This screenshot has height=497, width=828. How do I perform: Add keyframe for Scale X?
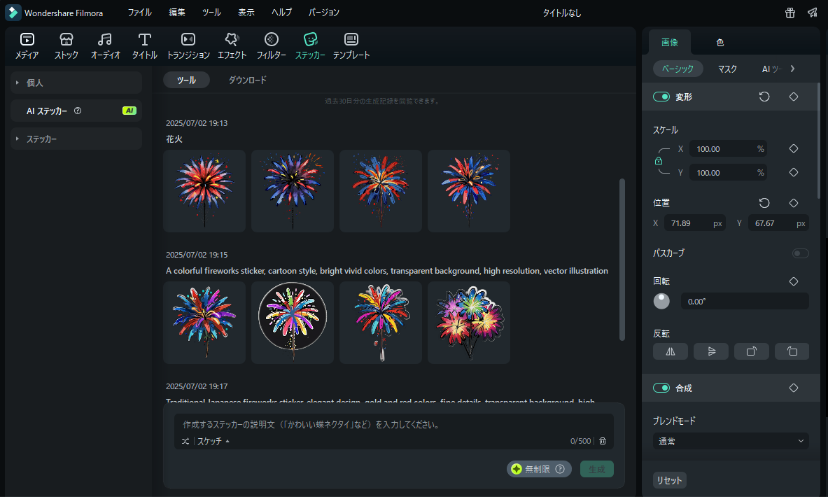coord(794,149)
